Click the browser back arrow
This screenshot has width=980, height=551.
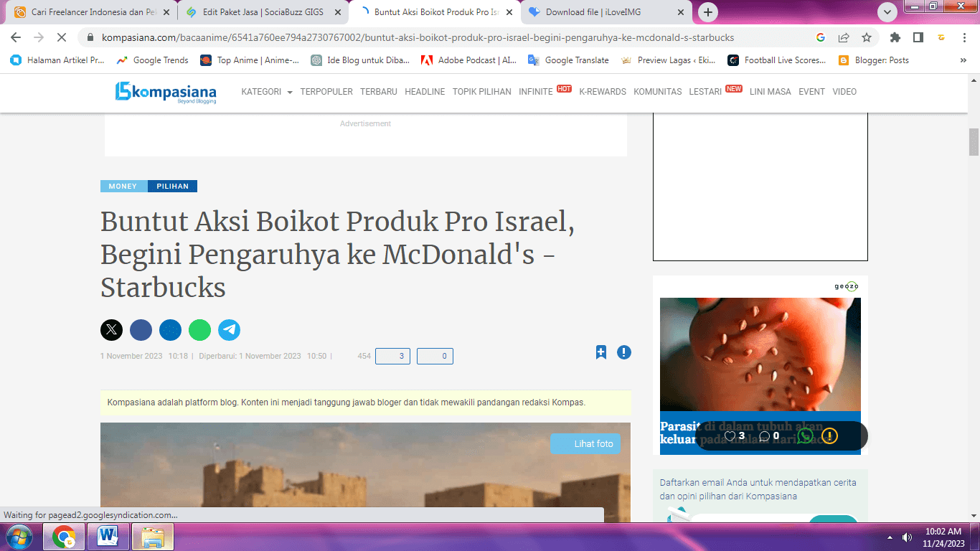point(16,37)
